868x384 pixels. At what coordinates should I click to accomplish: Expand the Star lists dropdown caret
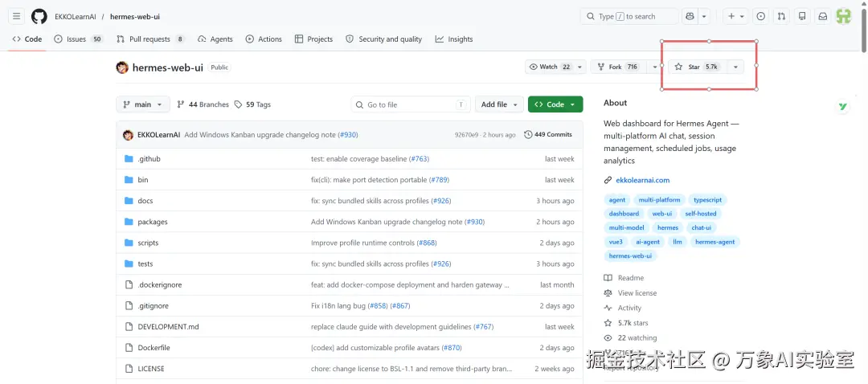click(x=735, y=67)
